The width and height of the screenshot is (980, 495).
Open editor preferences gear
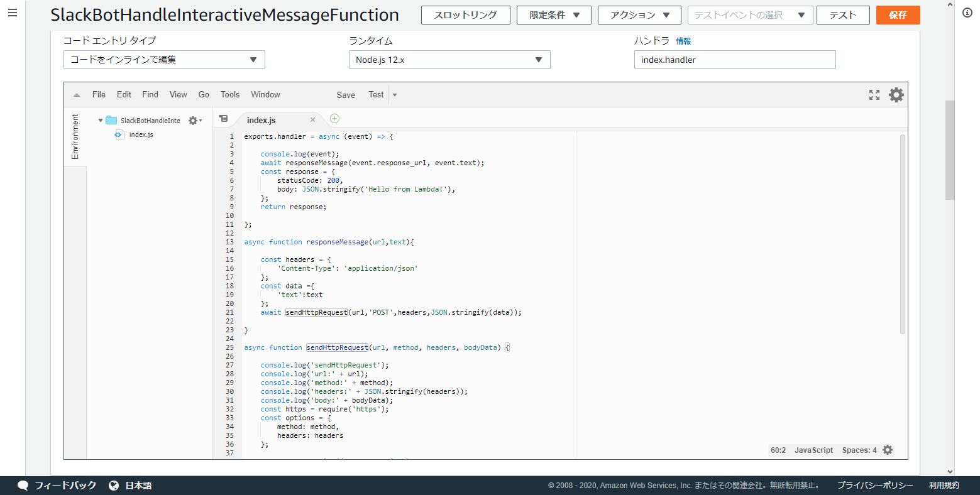pyautogui.click(x=896, y=95)
